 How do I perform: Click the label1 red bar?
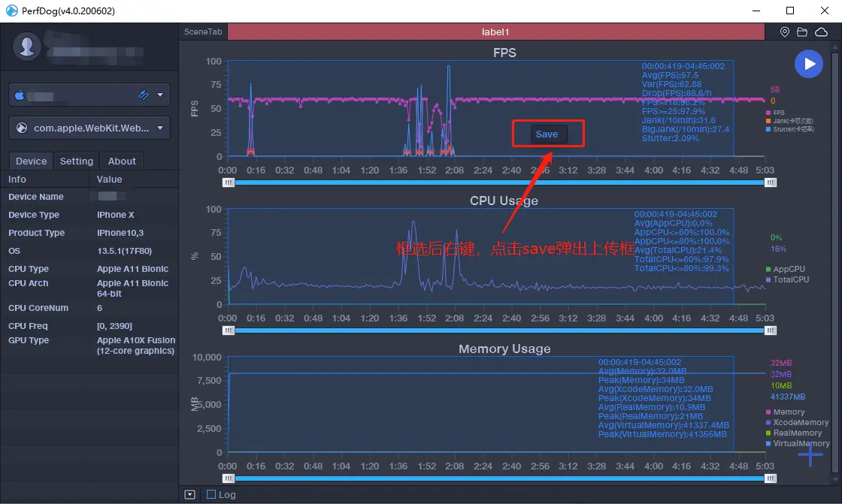(x=495, y=32)
